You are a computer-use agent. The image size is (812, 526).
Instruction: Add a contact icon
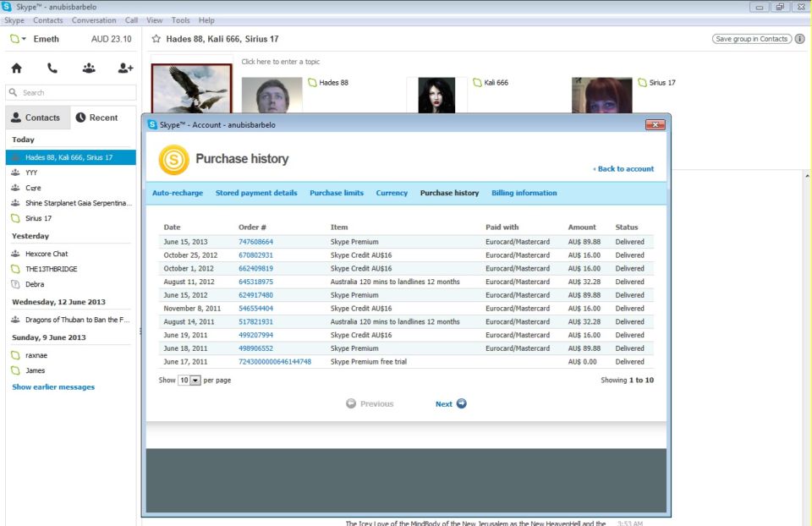[125, 68]
